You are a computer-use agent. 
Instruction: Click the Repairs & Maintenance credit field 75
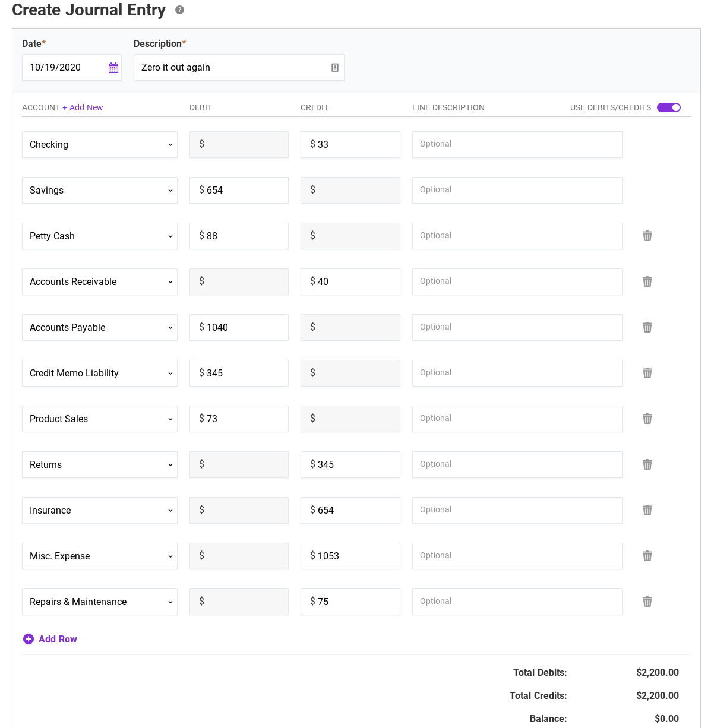[x=350, y=602]
